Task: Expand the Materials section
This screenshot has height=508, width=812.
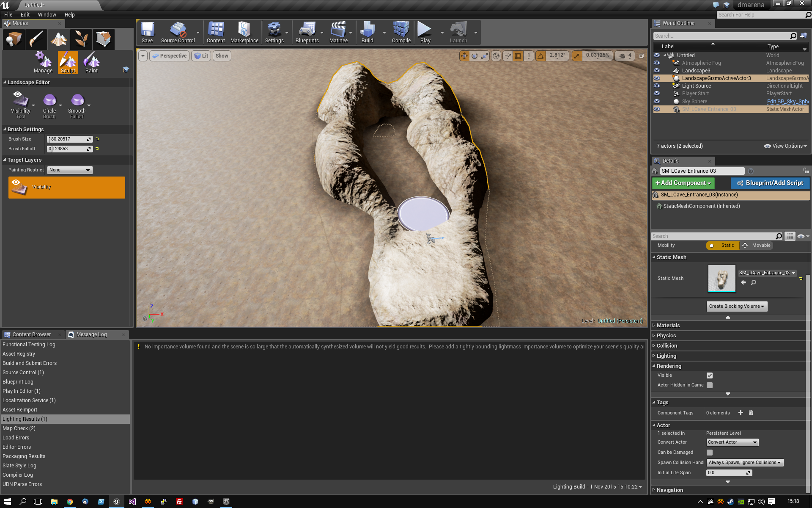Action: 668,326
